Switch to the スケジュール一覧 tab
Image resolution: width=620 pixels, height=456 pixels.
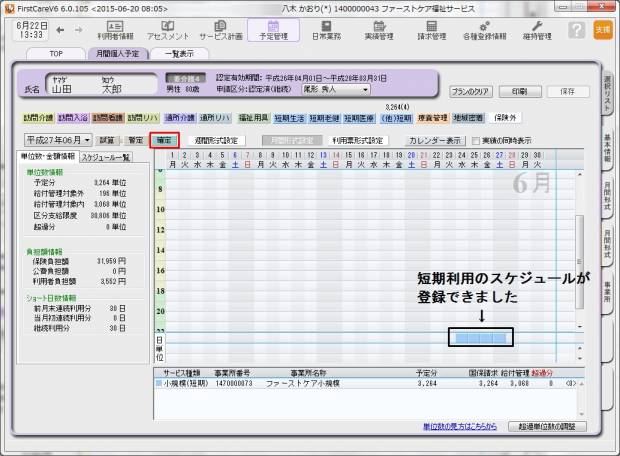[x=104, y=158]
